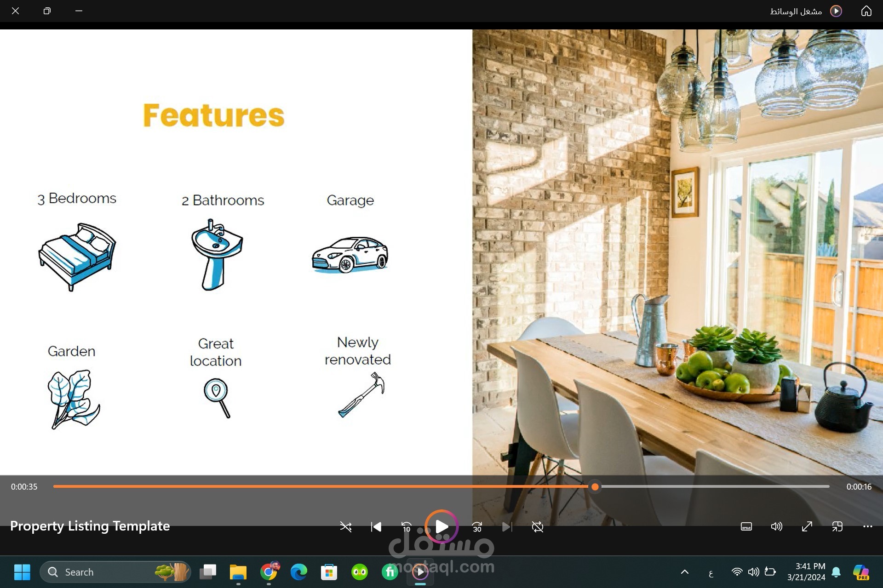Toggle shuffle mode

pyautogui.click(x=345, y=527)
